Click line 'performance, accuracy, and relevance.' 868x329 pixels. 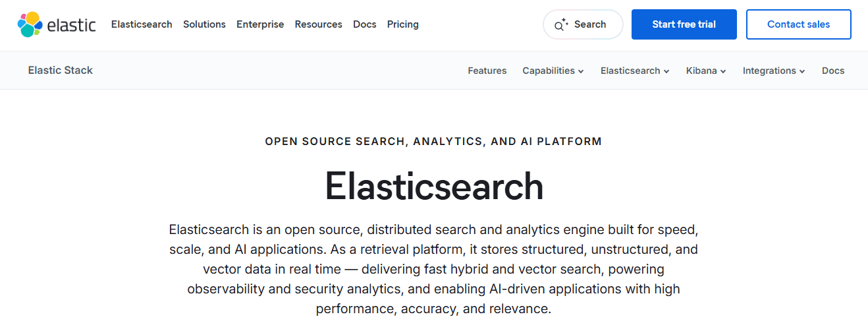pos(433,309)
